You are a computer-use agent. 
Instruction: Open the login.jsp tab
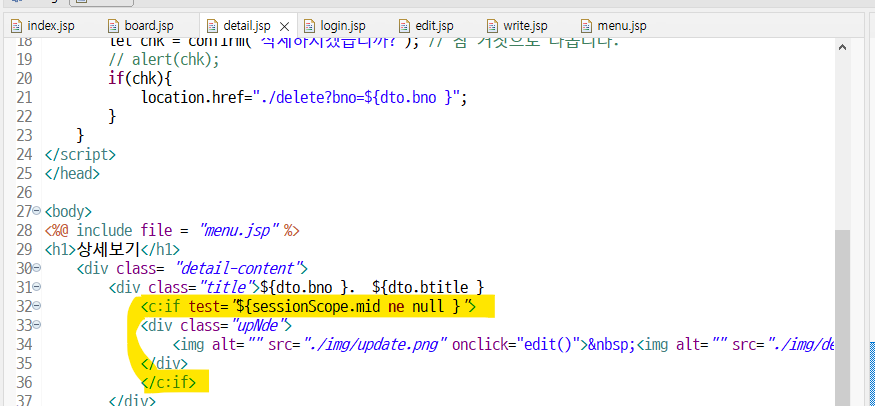335,26
